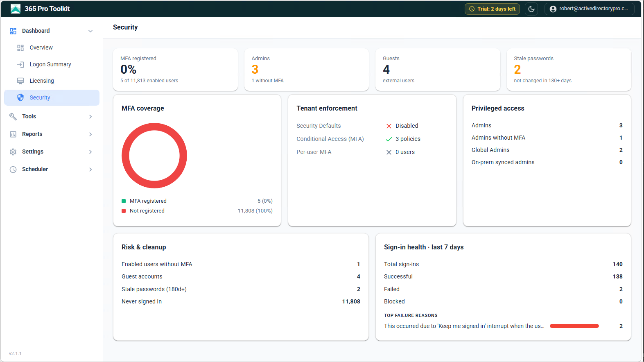Click the Stale passwords summary card
Viewport: 644px width, 362px height.
pos(569,70)
